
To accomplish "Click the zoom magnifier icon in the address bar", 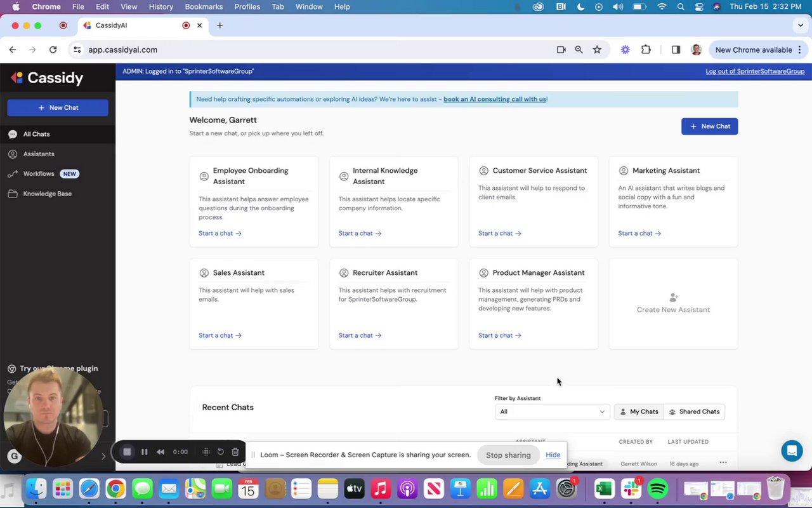I will coord(579,50).
